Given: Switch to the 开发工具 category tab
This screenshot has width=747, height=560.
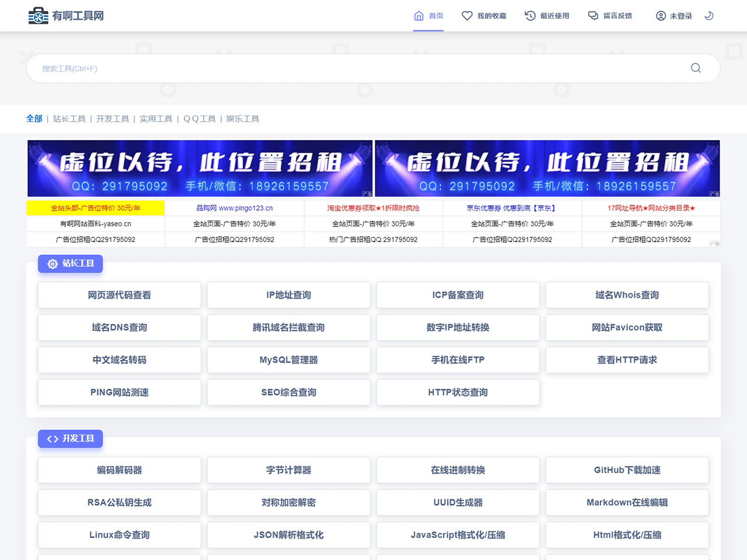Looking at the screenshot, I should coord(113,119).
